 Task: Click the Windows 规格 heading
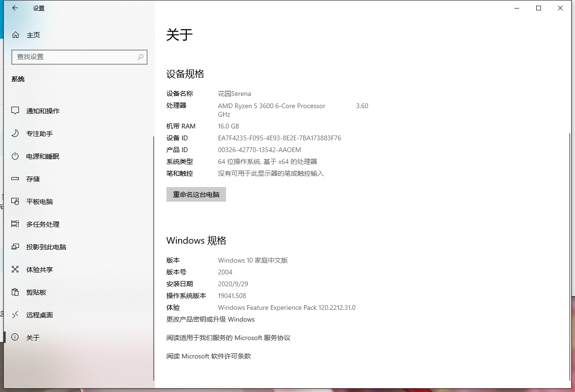tap(196, 240)
